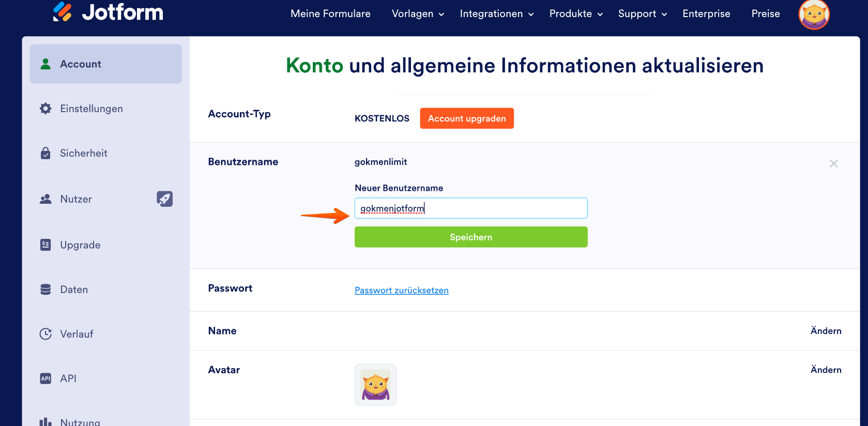Open the Support dropdown menu
The width and height of the screenshot is (868, 426).
(x=642, y=14)
